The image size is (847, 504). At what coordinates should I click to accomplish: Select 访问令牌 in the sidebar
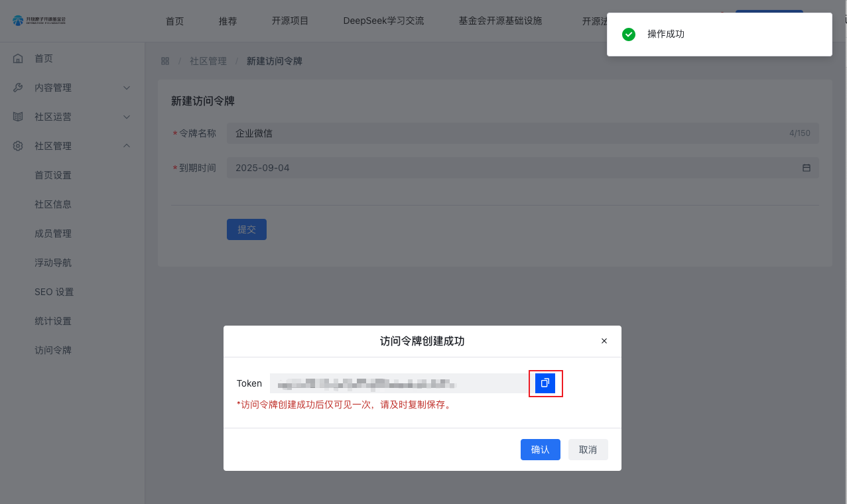click(x=53, y=350)
